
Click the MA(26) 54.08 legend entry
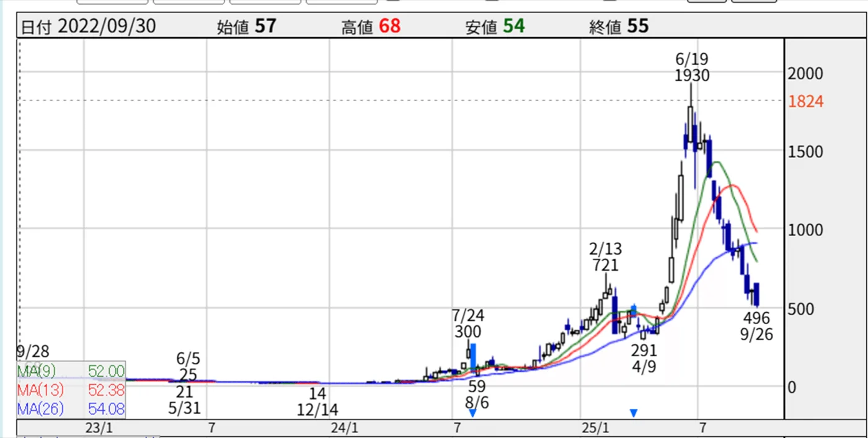point(71,409)
